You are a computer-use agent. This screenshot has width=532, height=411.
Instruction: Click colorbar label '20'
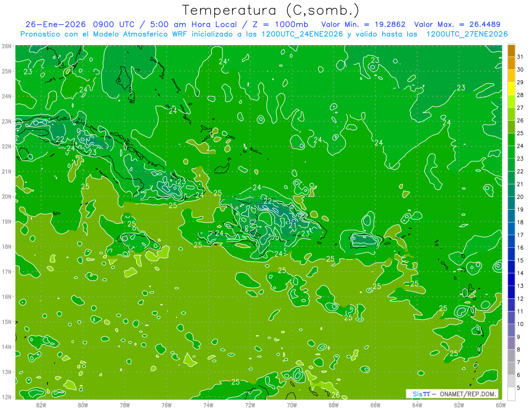[x=520, y=197]
